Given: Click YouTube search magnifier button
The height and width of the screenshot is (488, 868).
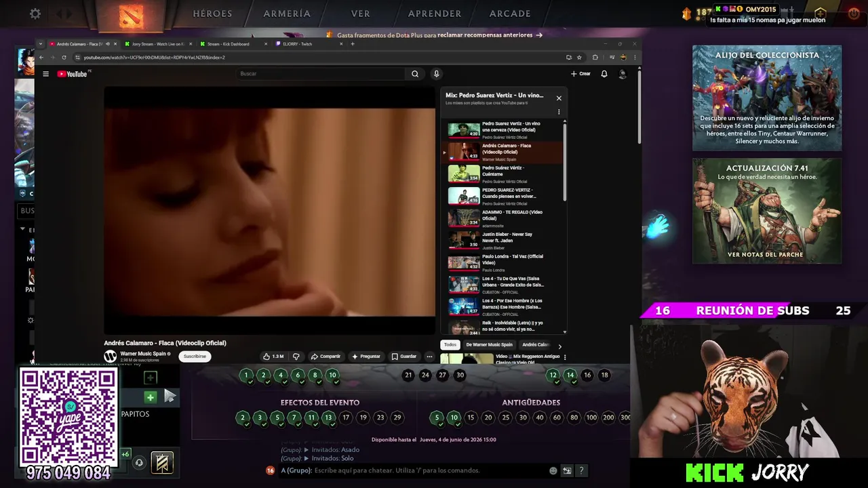Looking at the screenshot, I should 415,74.
